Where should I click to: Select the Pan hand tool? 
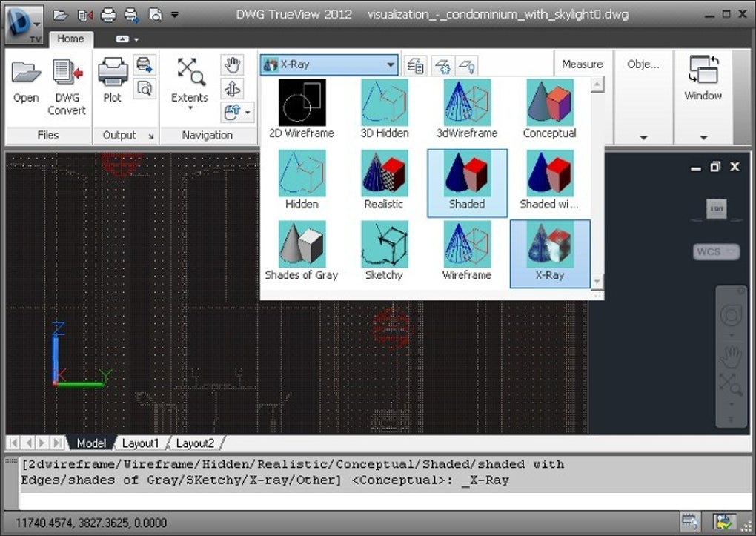[x=232, y=65]
